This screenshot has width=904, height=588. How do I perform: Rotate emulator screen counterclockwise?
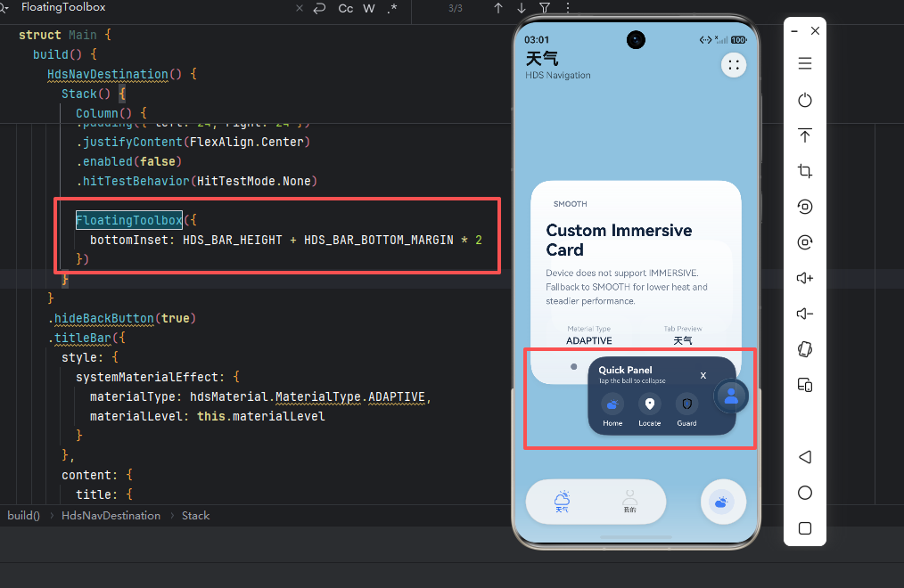pyautogui.click(x=805, y=207)
